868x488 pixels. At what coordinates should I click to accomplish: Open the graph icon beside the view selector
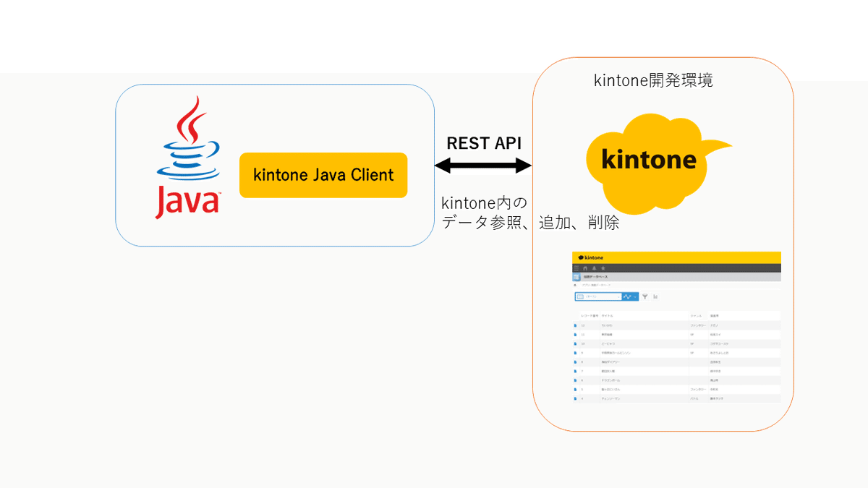click(629, 296)
